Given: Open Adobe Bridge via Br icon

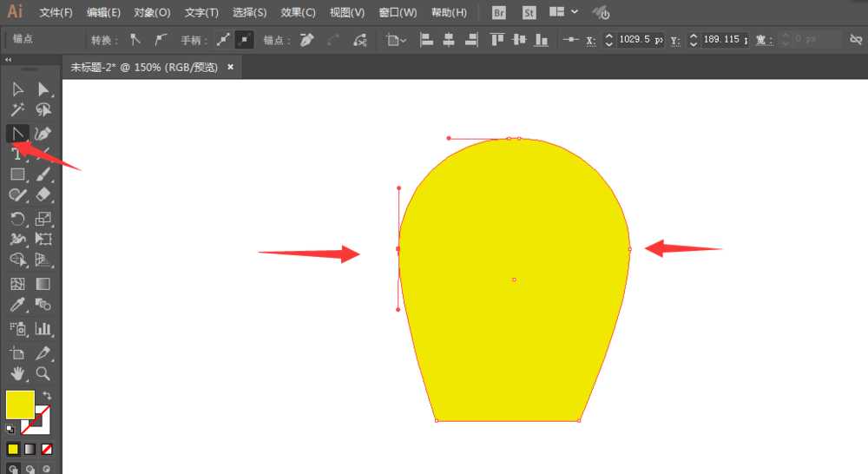Looking at the screenshot, I should pyautogui.click(x=498, y=13).
